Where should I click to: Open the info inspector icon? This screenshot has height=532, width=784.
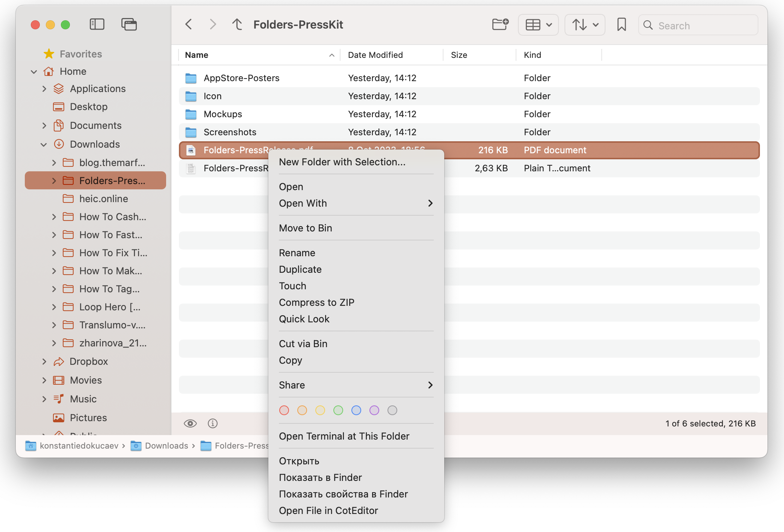click(x=213, y=423)
